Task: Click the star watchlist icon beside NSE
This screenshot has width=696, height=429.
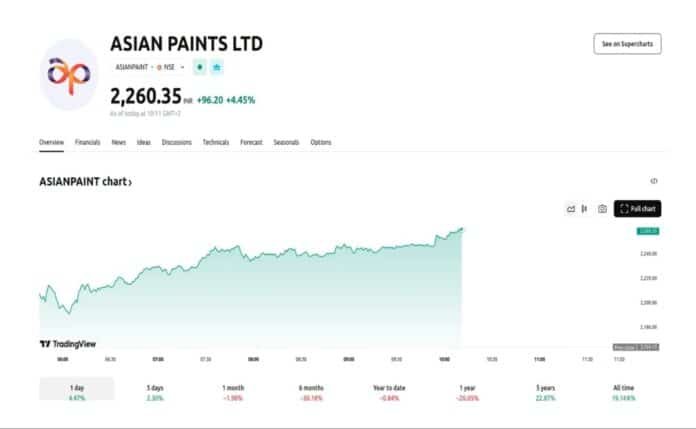Action: (216, 67)
